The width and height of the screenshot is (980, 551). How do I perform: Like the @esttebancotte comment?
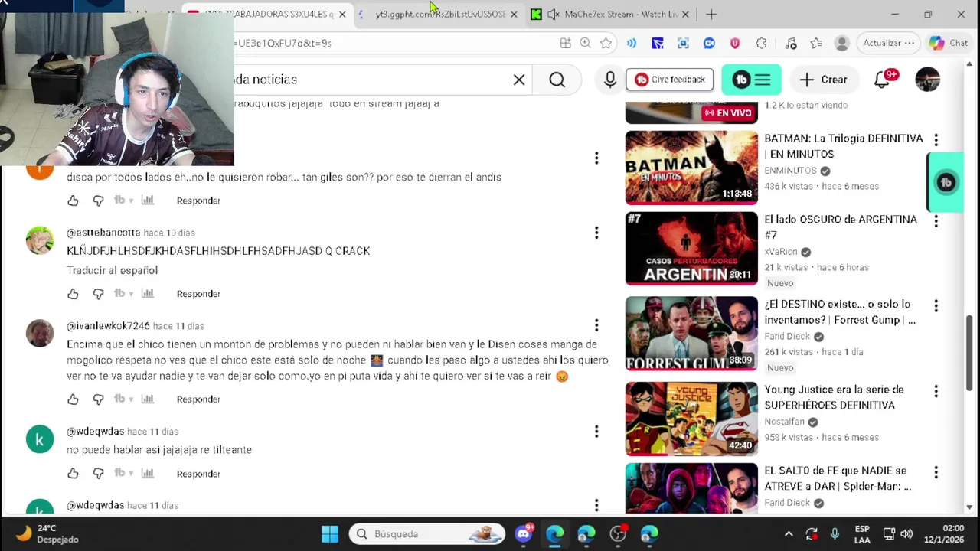point(73,294)
